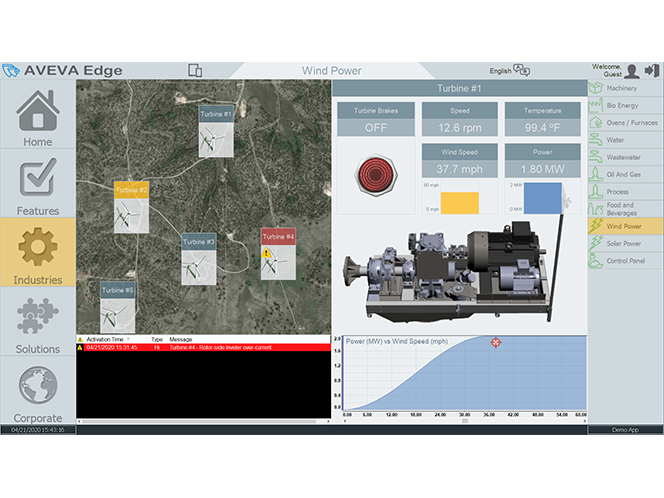
Task: Switch to Solar Power industry
Action: click(624, 244)
